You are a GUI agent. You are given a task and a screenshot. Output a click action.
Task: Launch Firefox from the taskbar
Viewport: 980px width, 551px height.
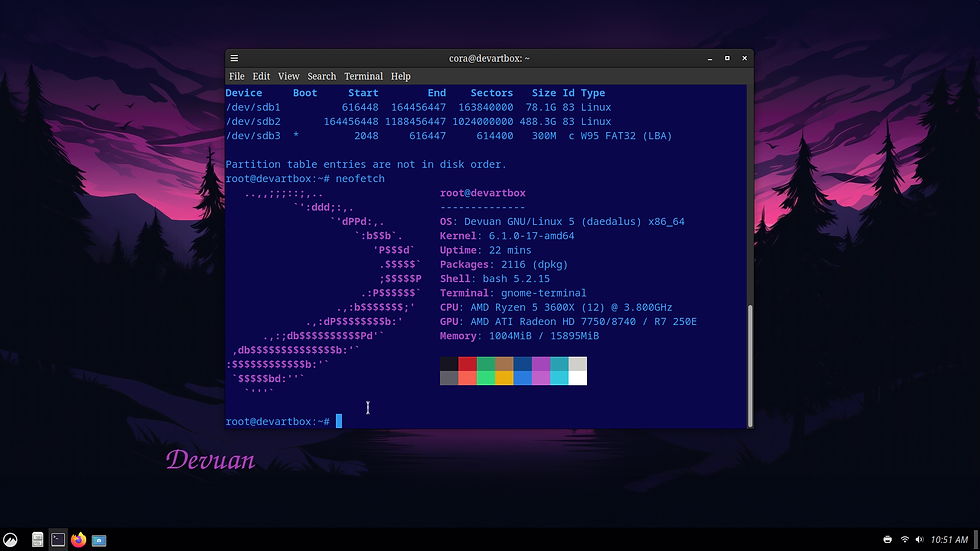coord(78,540)
